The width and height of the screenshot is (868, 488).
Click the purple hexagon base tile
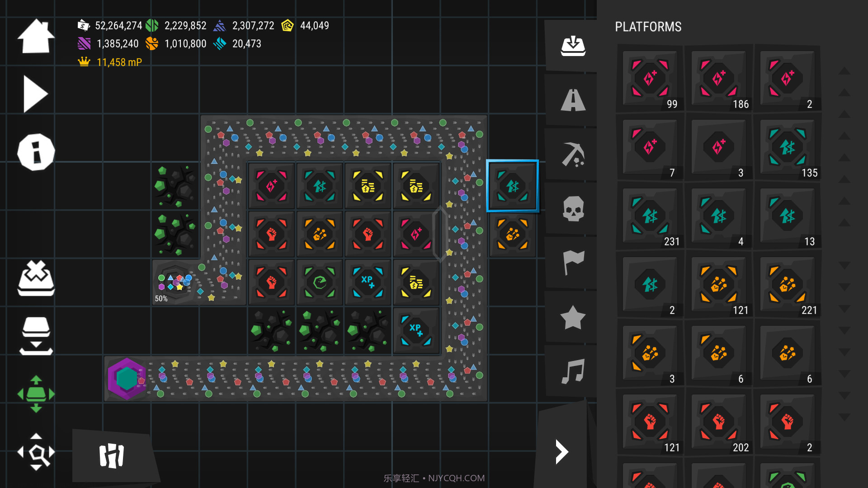click(127, 379)
